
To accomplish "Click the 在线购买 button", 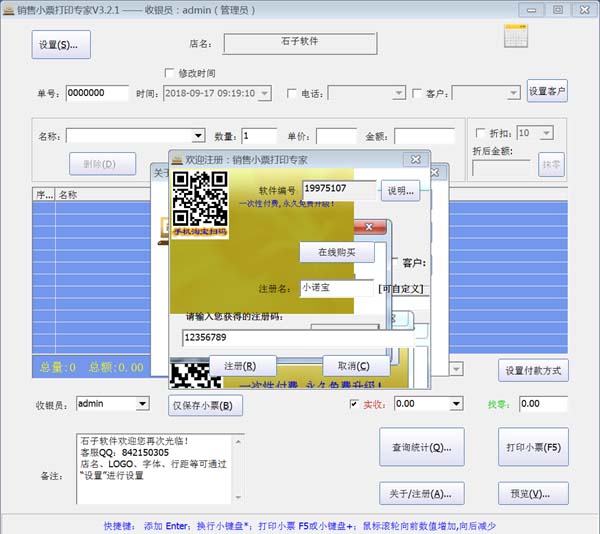I will tap(337, 252).
